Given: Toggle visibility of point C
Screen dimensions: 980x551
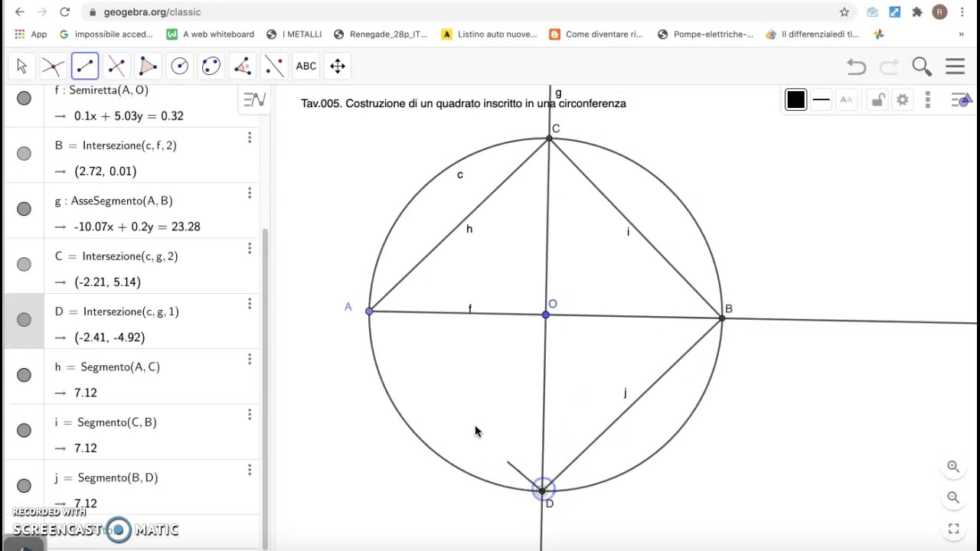Looking at the screenshot, I should coord(24,265).
